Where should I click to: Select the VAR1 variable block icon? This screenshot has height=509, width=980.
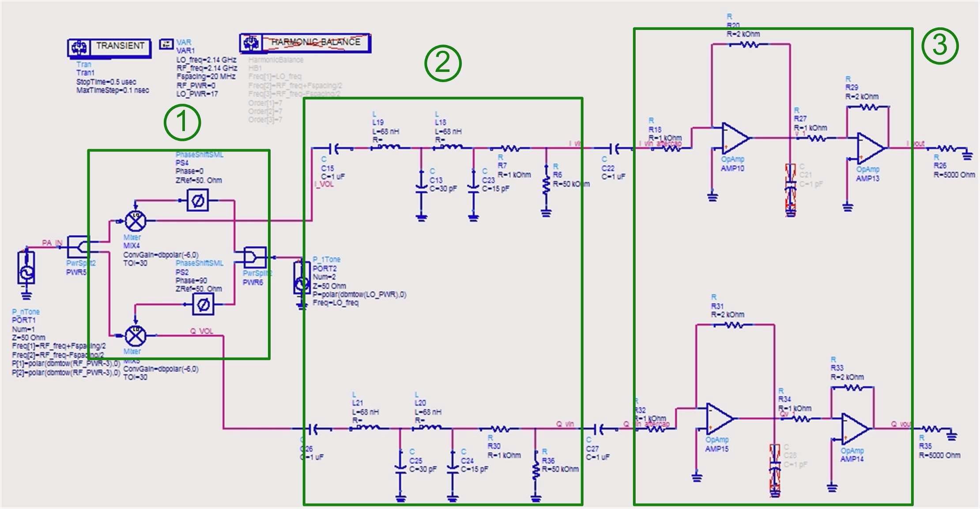pos(166,43)
